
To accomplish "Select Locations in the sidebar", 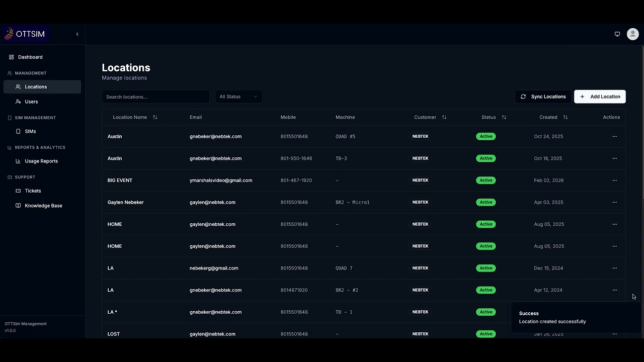I will (x=42, y=87).
